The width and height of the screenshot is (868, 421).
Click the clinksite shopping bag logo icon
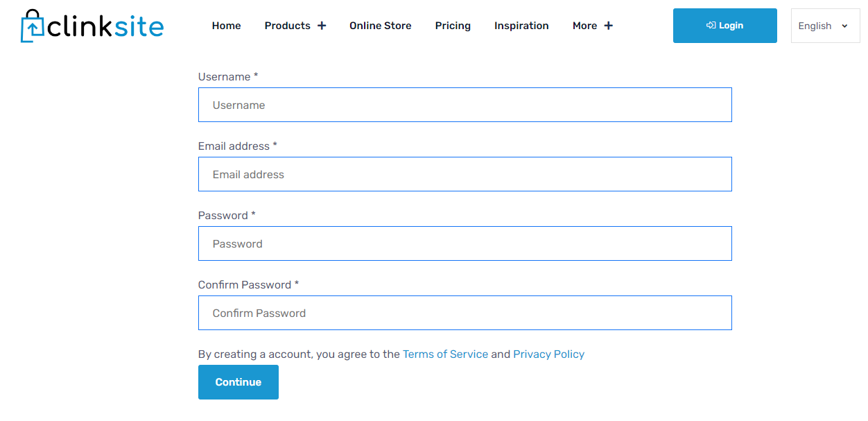[x=32, y=26]
